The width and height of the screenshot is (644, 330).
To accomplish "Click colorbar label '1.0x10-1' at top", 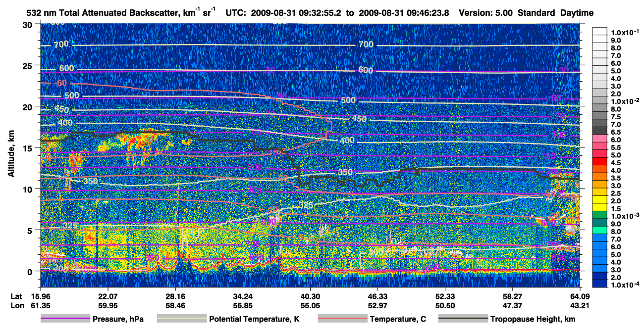I will point(624,31).
